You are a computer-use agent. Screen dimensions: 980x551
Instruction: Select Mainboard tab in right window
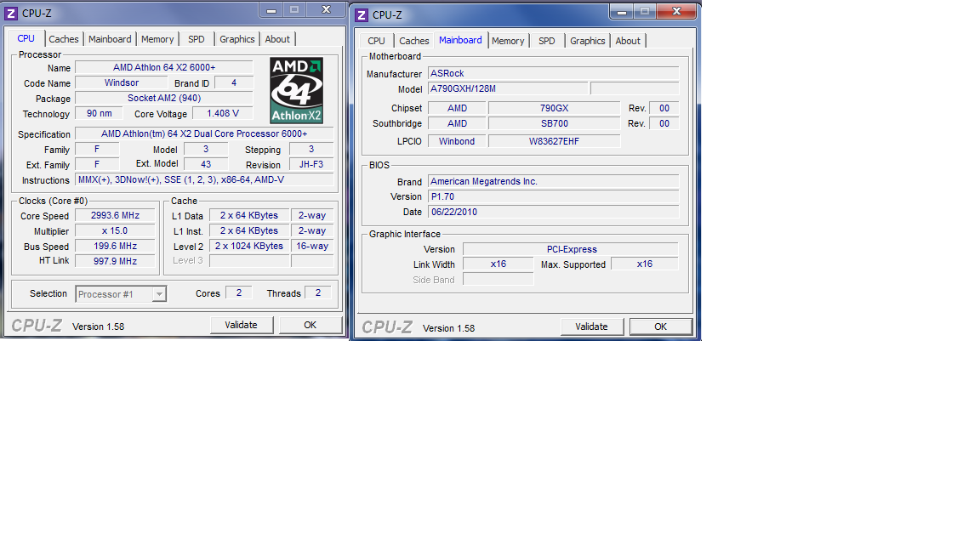pyautogui.click(x=460, y=40)
